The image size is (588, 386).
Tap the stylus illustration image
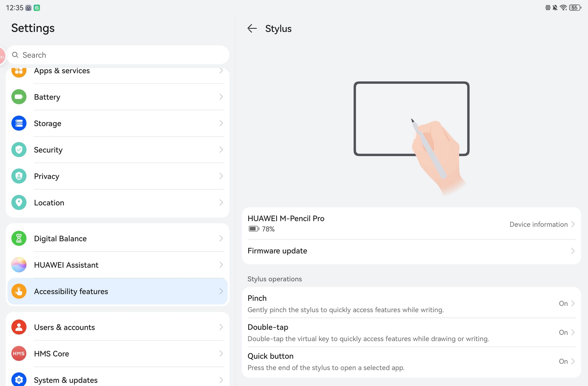(x=411, y=134)
